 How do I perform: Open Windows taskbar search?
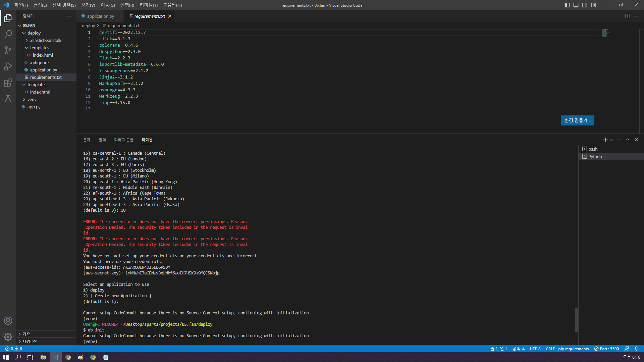click(x=18, y=357)
